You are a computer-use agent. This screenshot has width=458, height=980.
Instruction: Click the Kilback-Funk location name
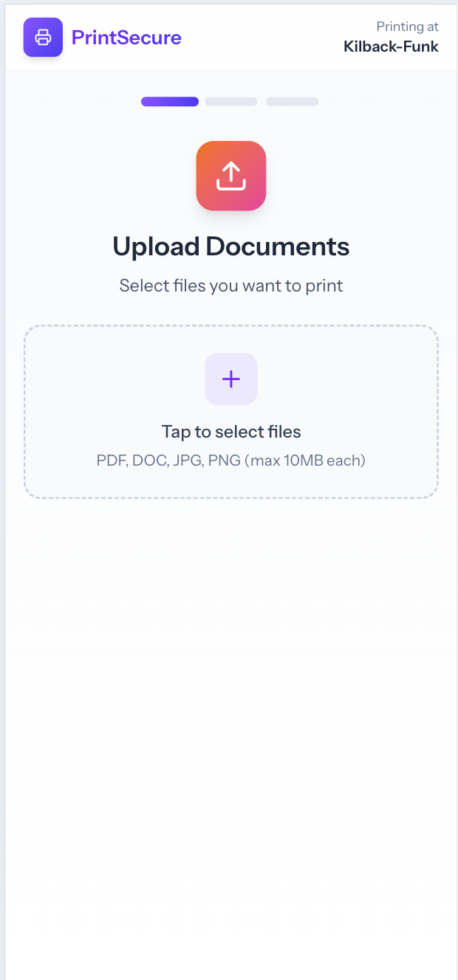[391, 46]
